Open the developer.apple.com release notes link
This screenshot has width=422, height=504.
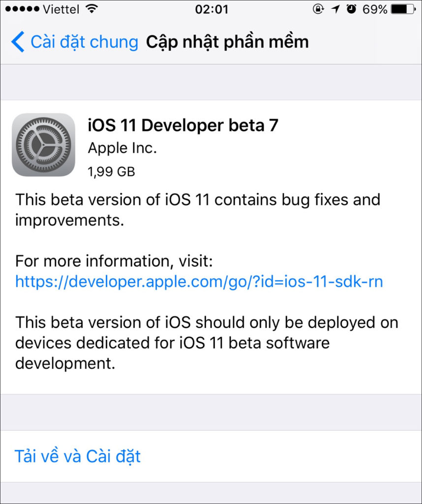click(x=199, y=281)
